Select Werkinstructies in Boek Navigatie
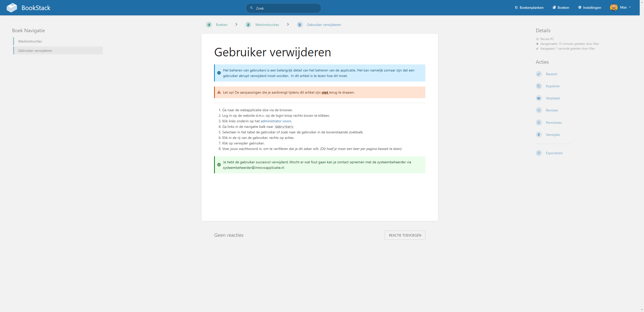Image resolution: width=644 pixels, height=312 pixels. click(30, 41)
